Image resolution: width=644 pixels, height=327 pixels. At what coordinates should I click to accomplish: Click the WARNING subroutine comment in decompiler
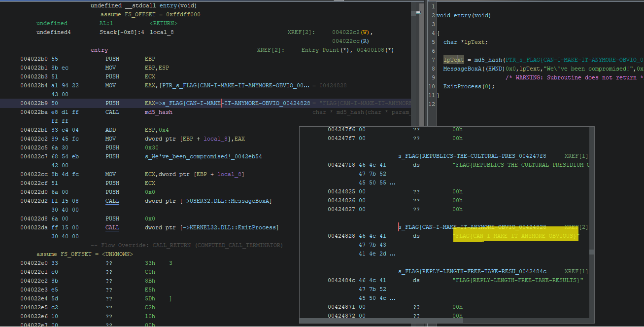[x=575, y=77]
